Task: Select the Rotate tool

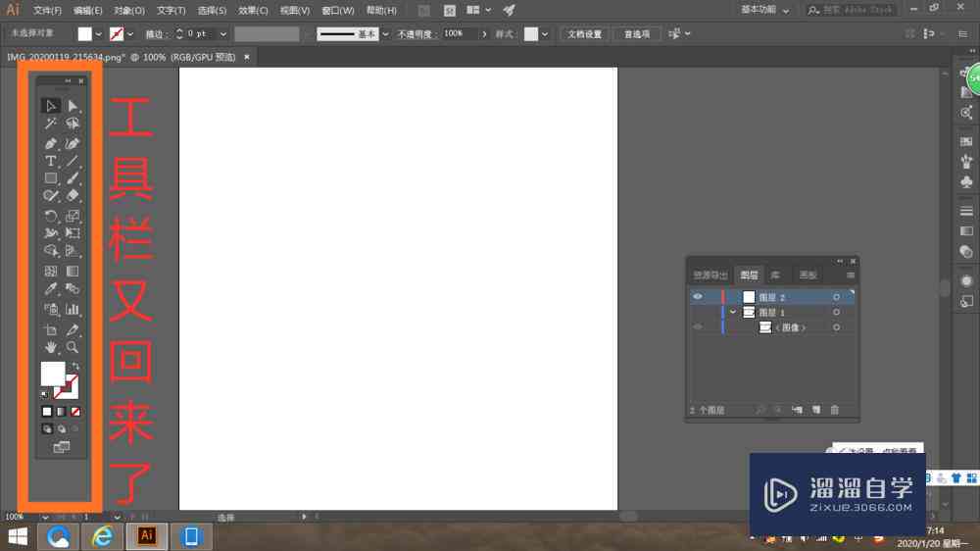Action: pos(51,217)
